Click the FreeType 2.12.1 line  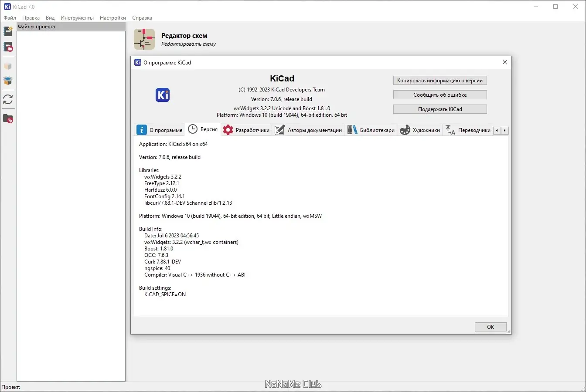pyautogui.click(x=162, y=183)
